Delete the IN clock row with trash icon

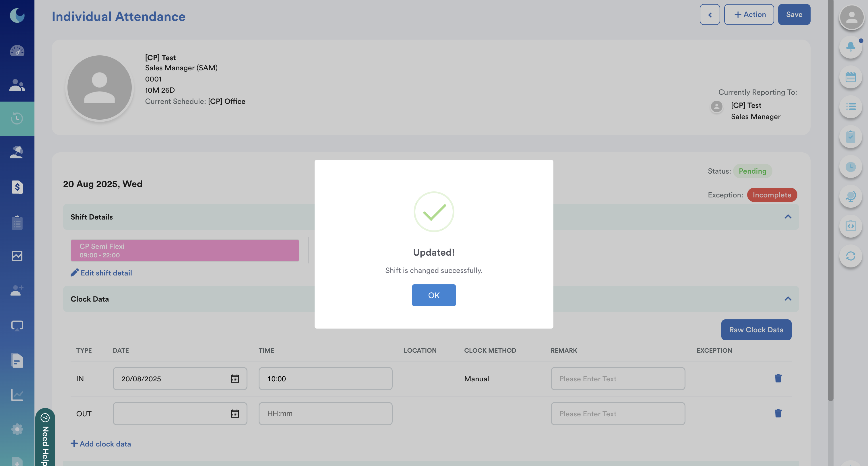[x=778, y=378]
